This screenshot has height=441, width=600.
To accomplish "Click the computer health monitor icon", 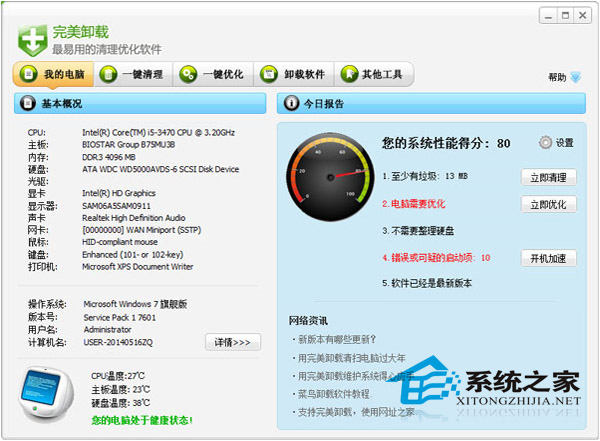I will click(45, 395).
